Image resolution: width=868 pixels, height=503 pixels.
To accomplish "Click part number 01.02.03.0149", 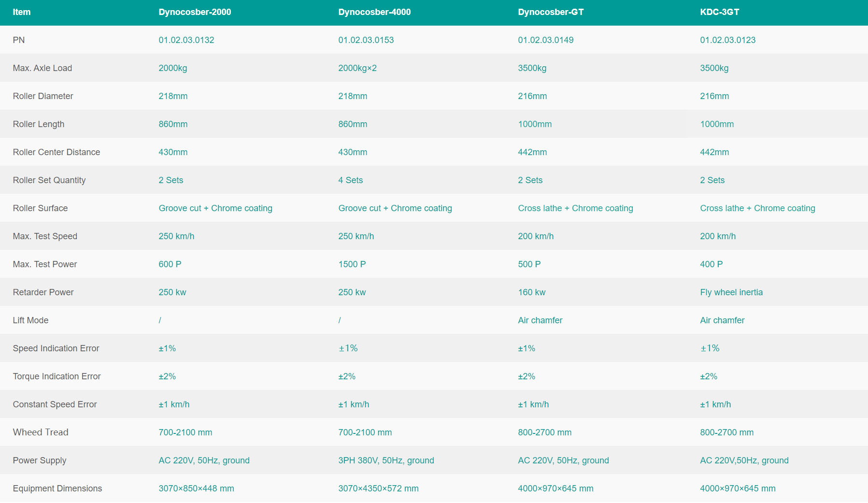I will click(x=546, y=40).
